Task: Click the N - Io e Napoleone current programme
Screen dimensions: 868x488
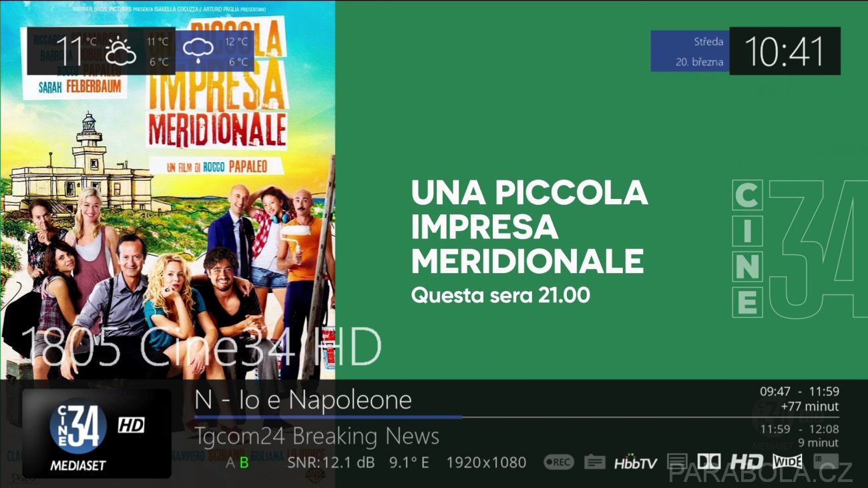Action: tap(303, 400)
